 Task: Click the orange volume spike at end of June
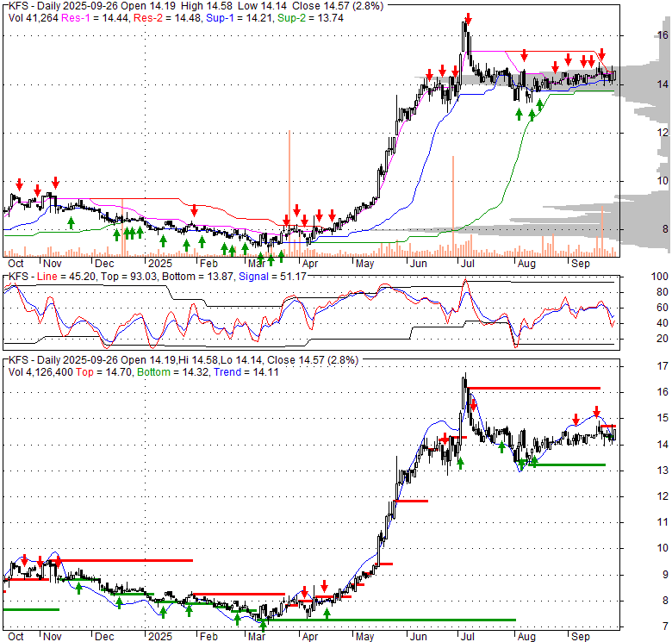453,206
